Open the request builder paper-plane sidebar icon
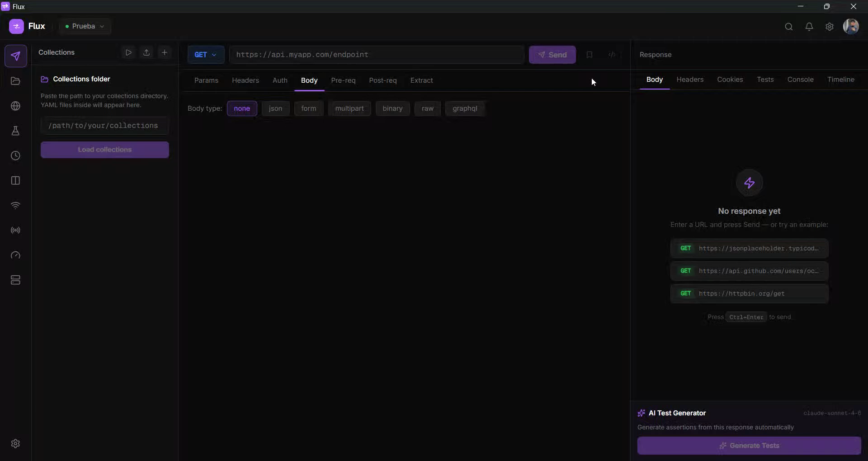 (x=15, y=56)
